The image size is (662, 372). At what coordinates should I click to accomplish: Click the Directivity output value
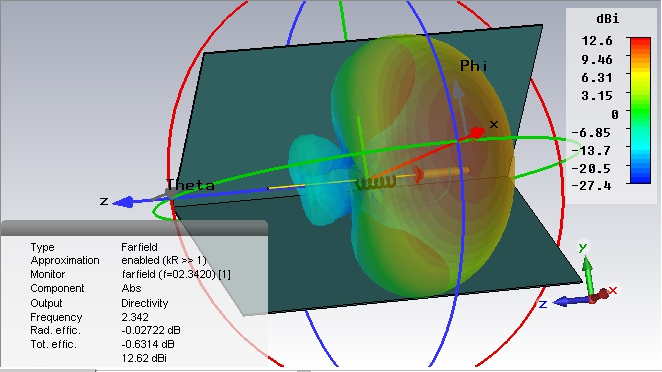(144, 303)
